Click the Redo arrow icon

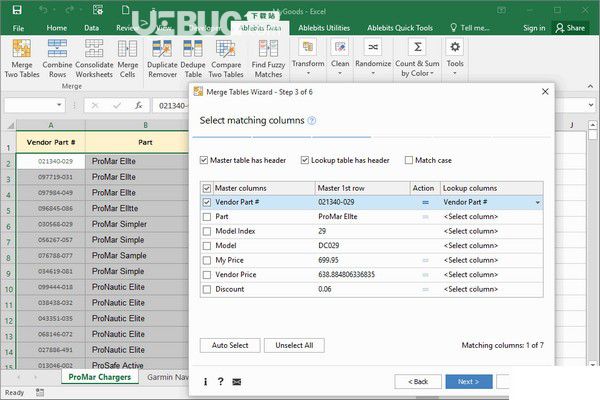[69, 10]
